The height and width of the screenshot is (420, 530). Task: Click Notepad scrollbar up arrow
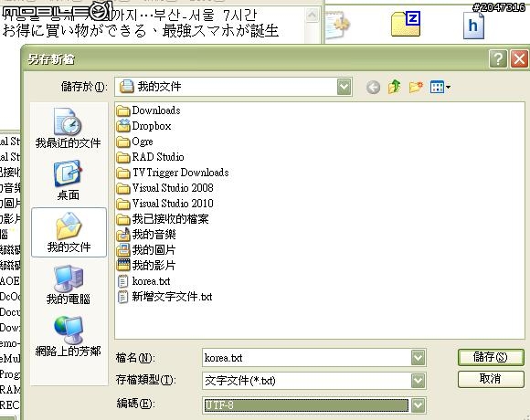pos(312,15)
